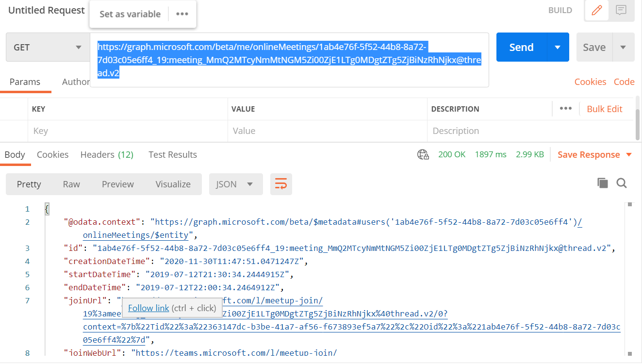Open the Raw response view tab

click(x=71, y=184)
